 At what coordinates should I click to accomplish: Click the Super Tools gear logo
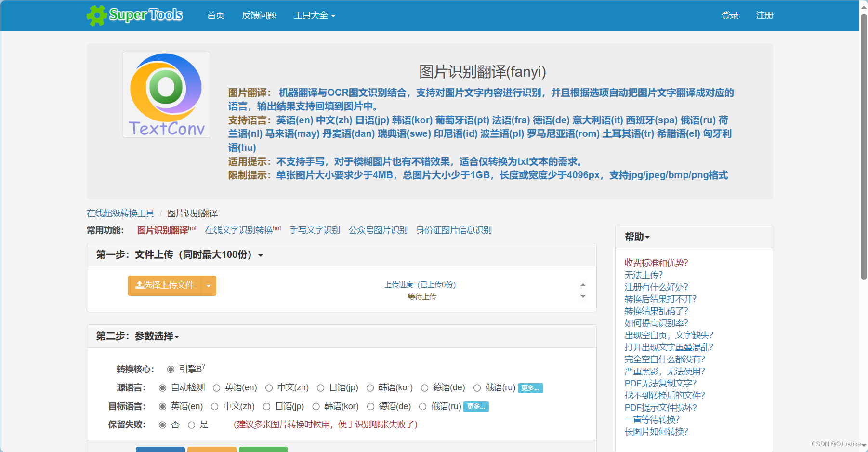[97, 15]
